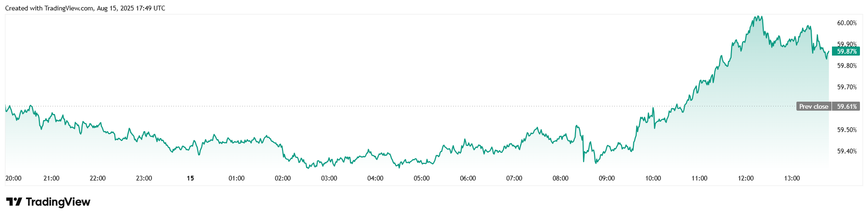The width and height of the screenshot is (868, 218).
Task: Click the 23:00 time axis label
Action: (144, 178)
